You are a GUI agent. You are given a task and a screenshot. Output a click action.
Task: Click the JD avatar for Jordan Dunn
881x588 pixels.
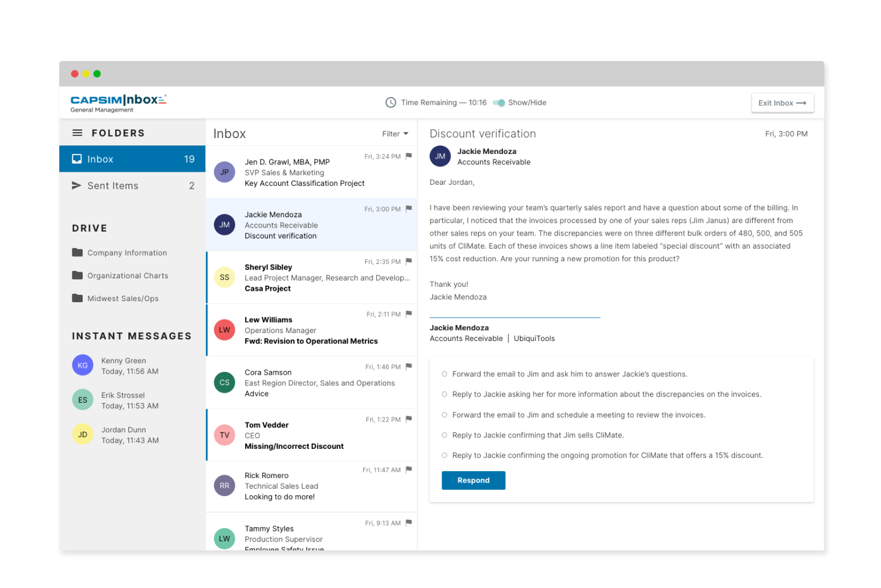(x=83, y=434)
